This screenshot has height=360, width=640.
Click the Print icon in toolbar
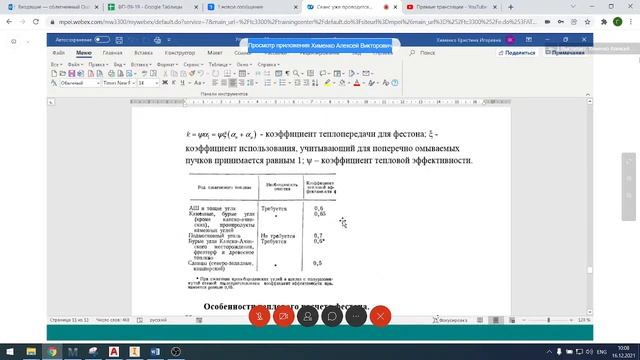[111, 73]
